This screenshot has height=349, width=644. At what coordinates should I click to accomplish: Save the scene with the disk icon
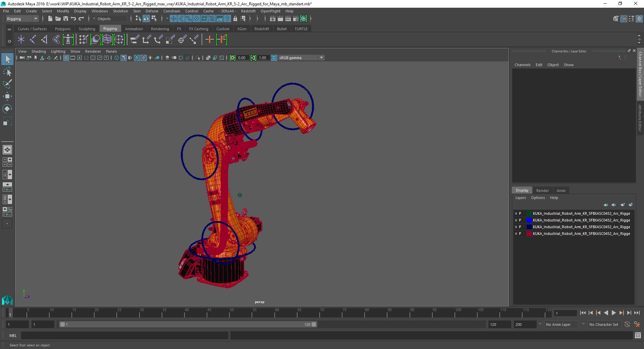point(66,19)
